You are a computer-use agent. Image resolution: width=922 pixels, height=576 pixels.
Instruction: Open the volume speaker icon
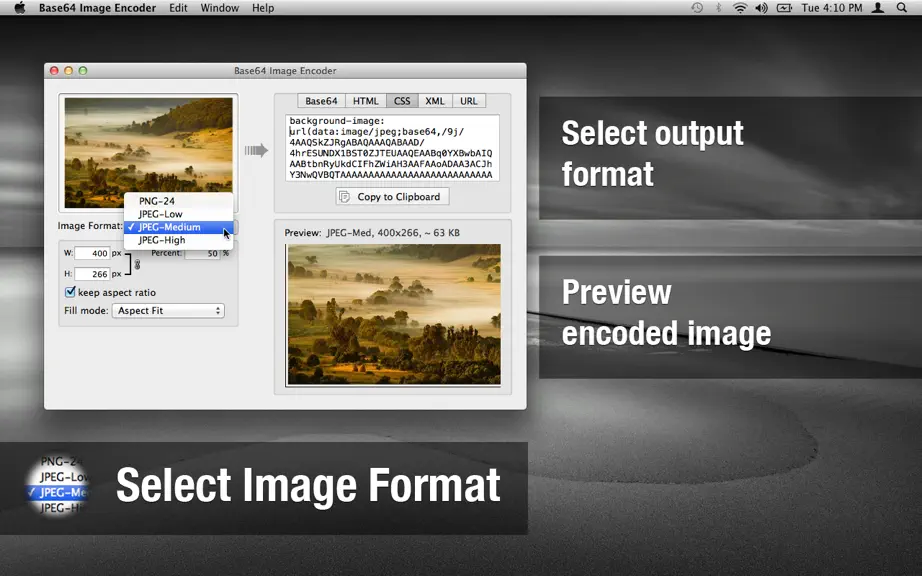coord(761,8)
